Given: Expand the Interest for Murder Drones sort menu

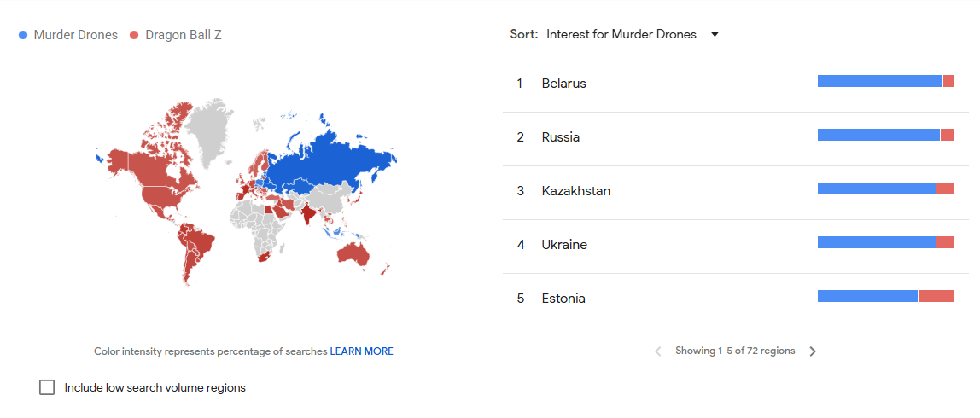Looking at the screenshot, I should click(x=621, y=35).
